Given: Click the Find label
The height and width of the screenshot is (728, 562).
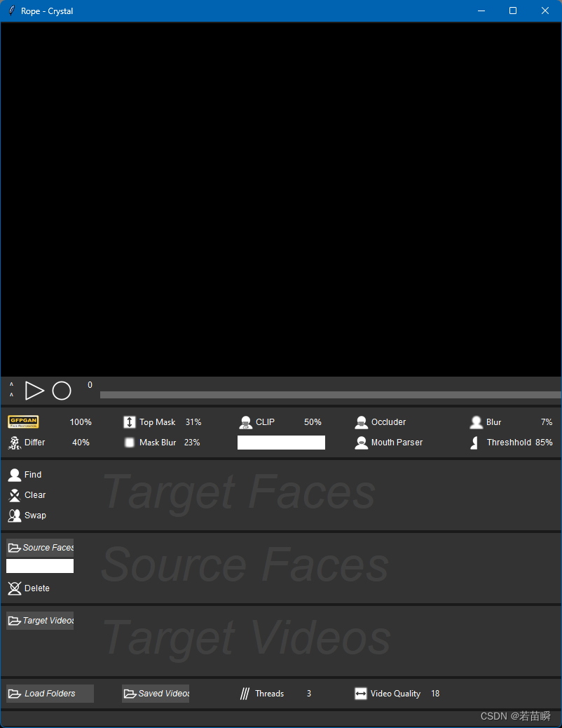Looking at the screenshot, I should (33, 475).
